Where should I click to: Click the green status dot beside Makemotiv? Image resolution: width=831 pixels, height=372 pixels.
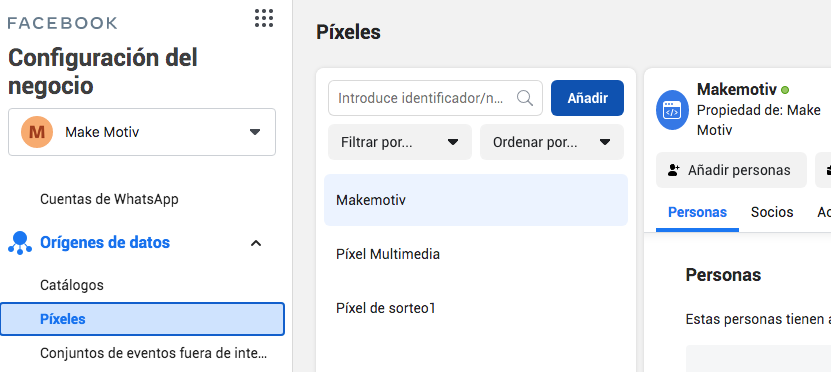tap(785, 90)
